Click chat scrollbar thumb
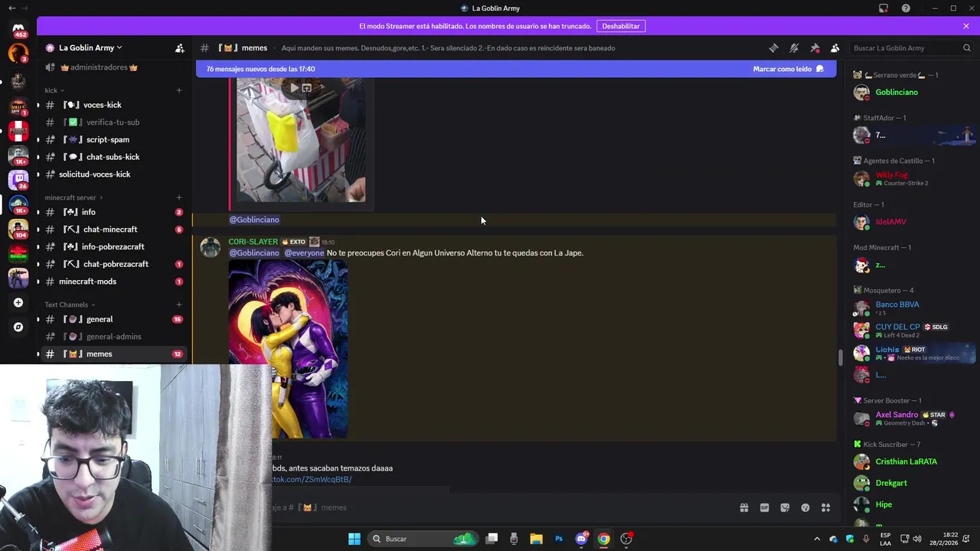The image size is (980, 551). [x=840, y=357]
